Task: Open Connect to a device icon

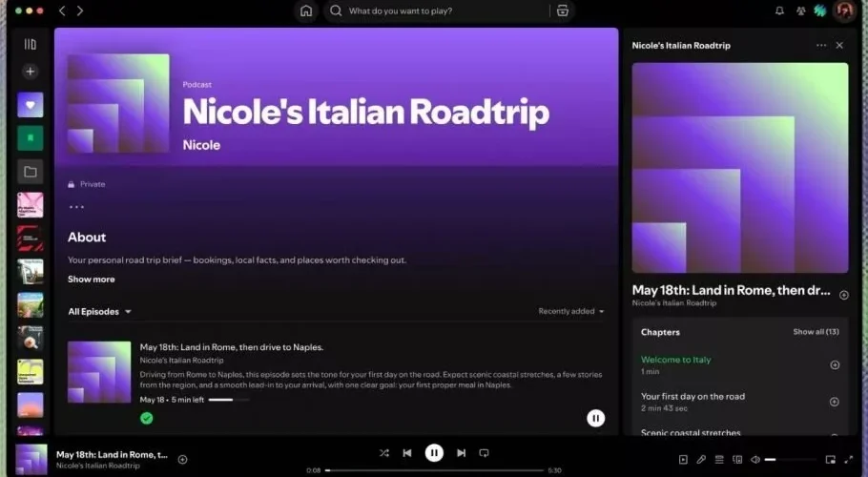Action: [x=737, y=459]
